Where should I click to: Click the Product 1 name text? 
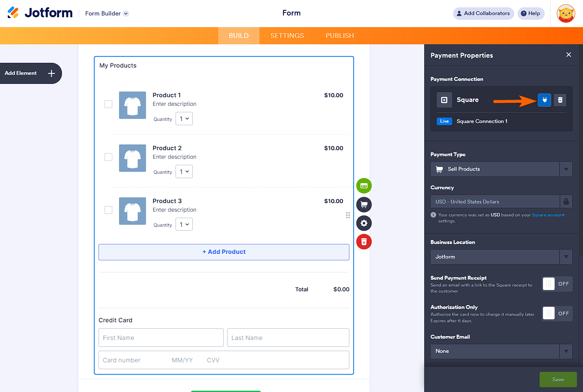pos(167,95)
